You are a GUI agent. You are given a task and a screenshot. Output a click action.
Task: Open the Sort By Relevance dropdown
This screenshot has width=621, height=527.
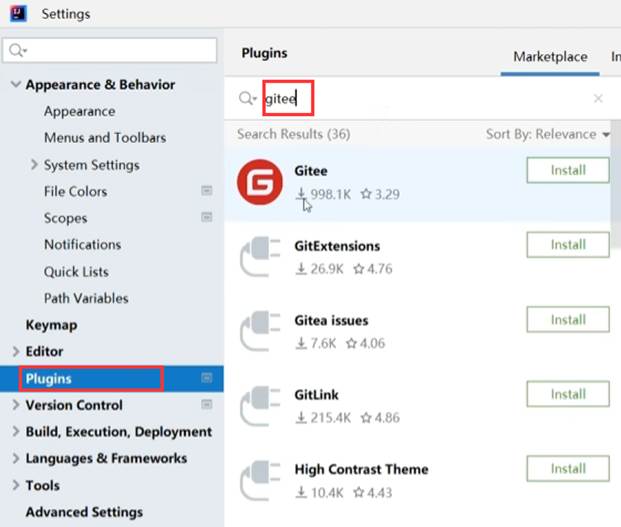pyautogui.click(x=548, y=134)
